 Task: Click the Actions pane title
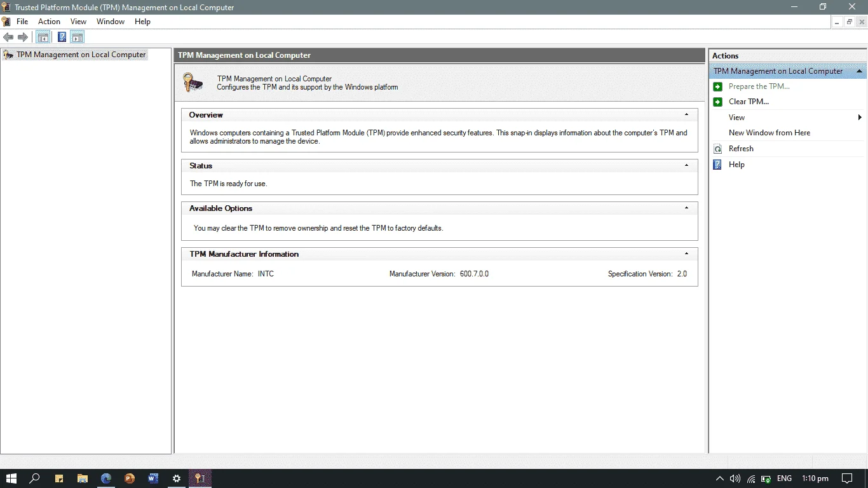tap(725, 56)
